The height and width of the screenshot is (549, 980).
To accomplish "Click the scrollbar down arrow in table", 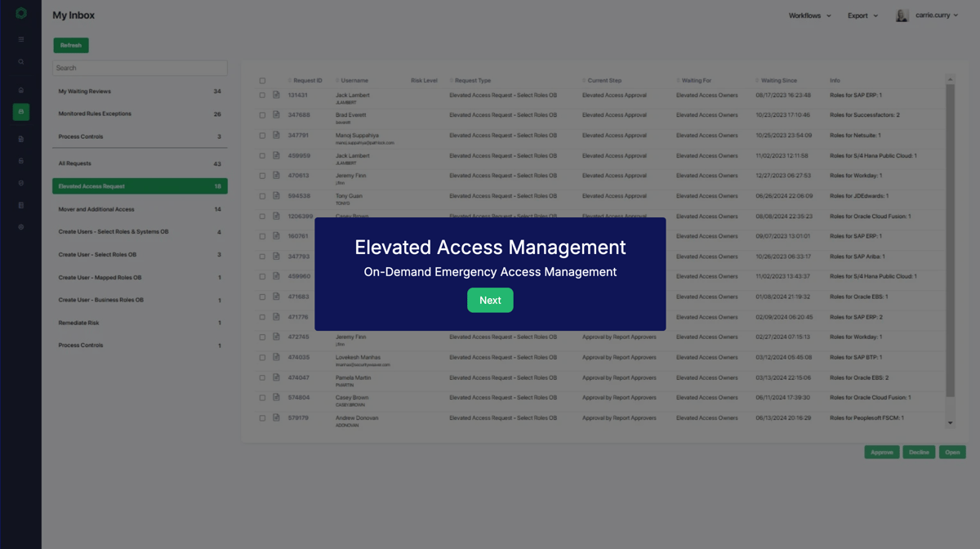I will 950,423.
